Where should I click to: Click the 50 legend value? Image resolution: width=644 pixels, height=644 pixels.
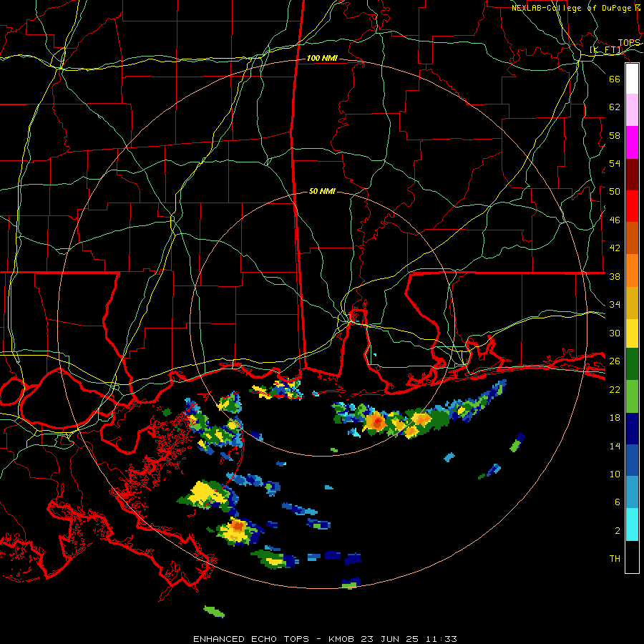pyautogui.click(x=615, y=191)
